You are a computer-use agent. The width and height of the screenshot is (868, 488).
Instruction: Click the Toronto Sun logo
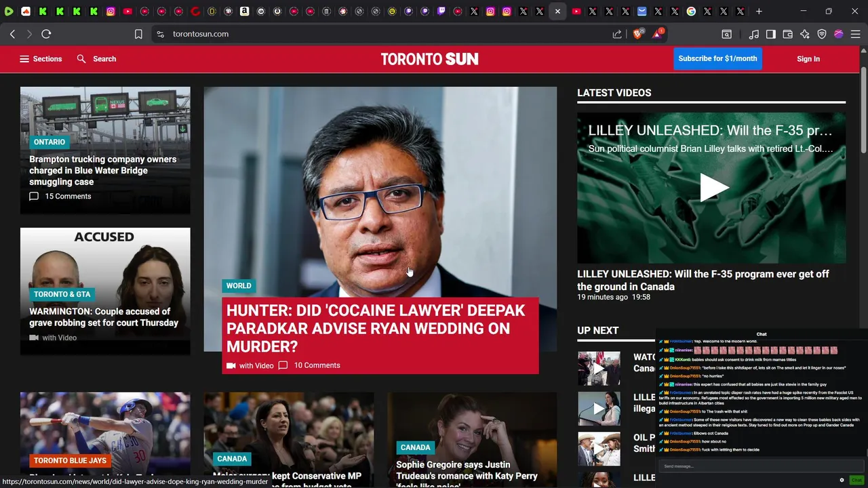coord(429,59)
